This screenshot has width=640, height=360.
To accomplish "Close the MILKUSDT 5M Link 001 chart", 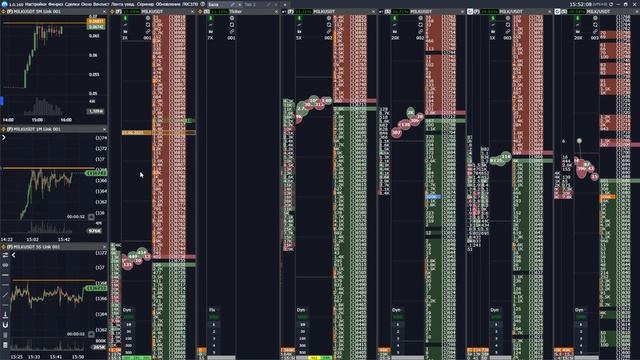I will [x=104, y=12].
